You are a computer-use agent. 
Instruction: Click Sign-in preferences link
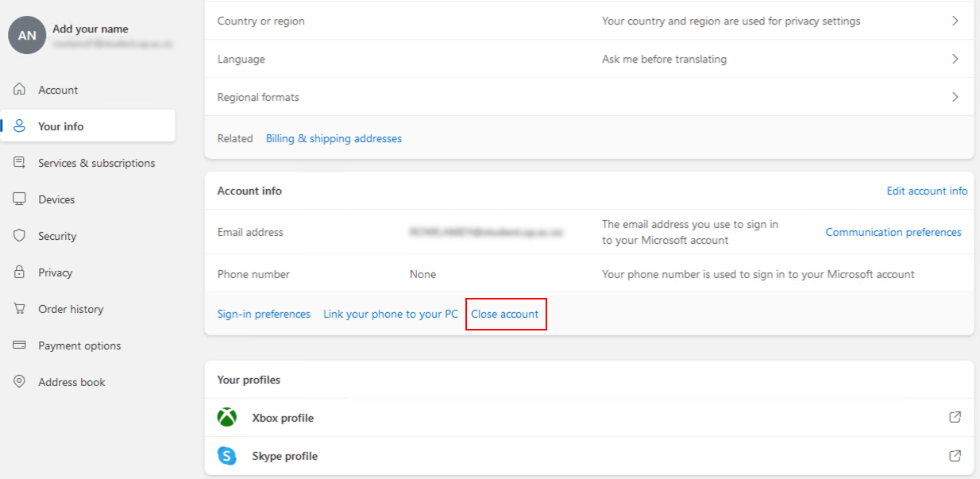pos(264,314)
